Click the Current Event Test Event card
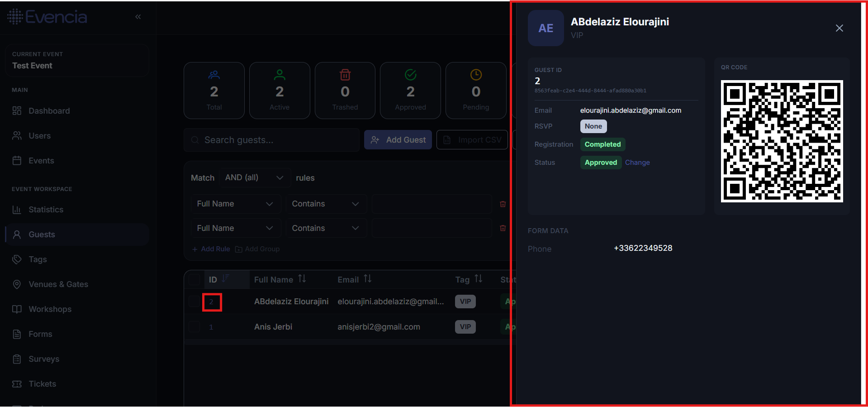This screenshot has height=407, width=868. point(77,60)
